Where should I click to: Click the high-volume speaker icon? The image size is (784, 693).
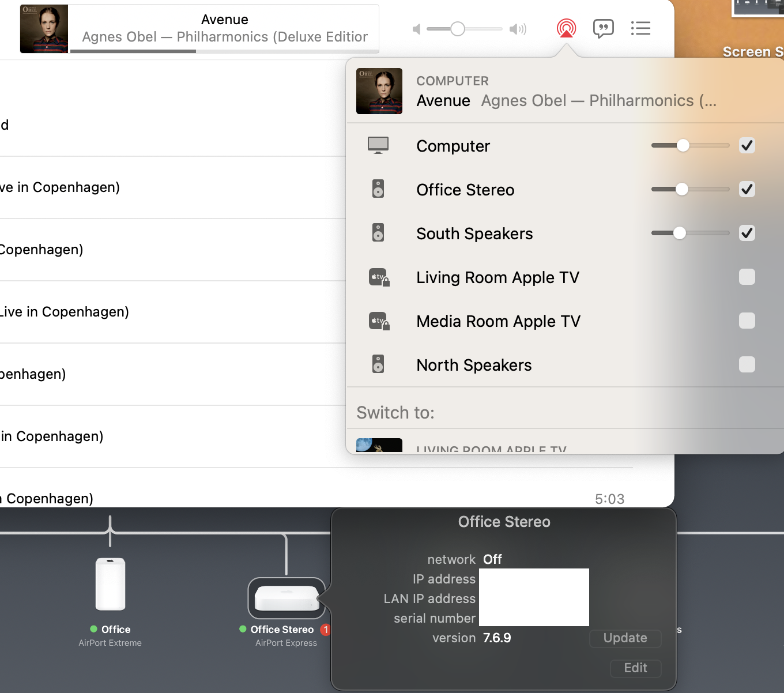(x=518, y=29)
